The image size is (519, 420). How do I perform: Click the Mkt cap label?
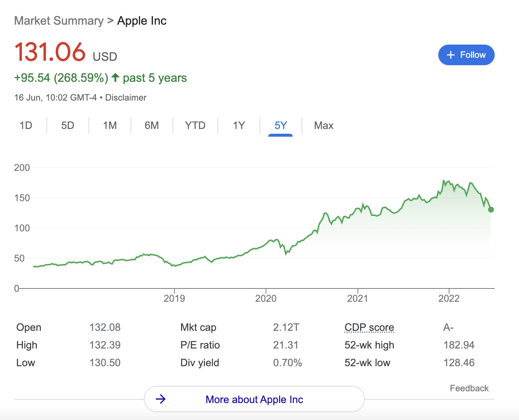point(198,328)
